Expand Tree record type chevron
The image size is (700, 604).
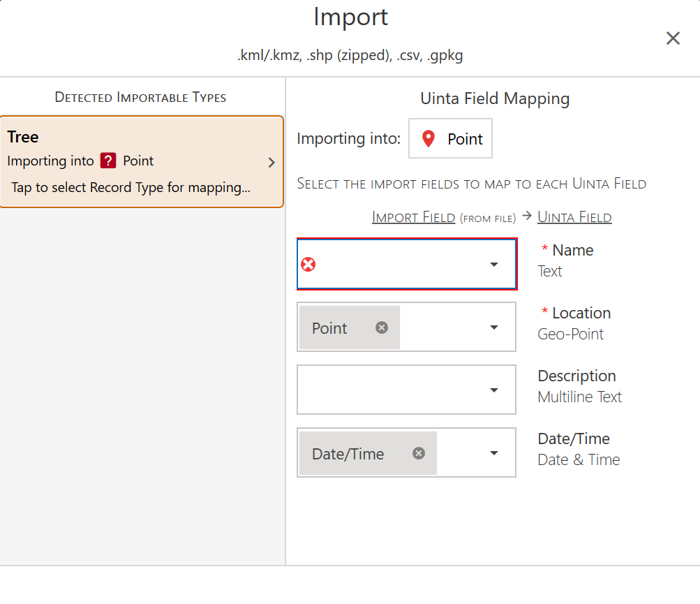pyautogui.click(x=271, y=163)
